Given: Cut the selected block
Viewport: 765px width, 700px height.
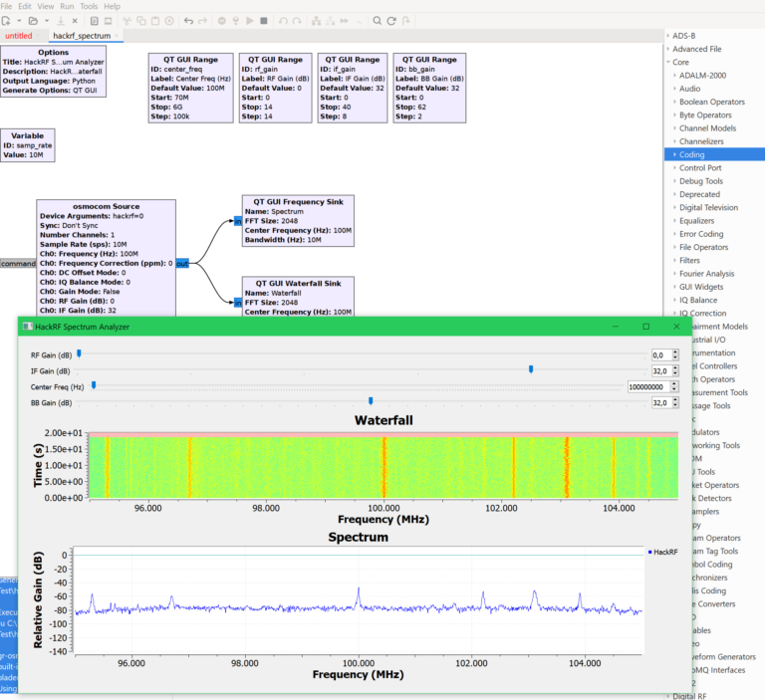Looking at the screenshot, I should [127, 21].
